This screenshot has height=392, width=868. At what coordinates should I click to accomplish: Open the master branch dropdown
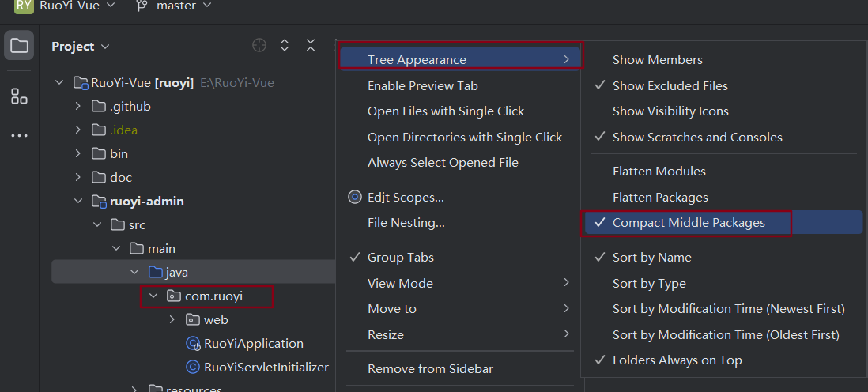174,6
